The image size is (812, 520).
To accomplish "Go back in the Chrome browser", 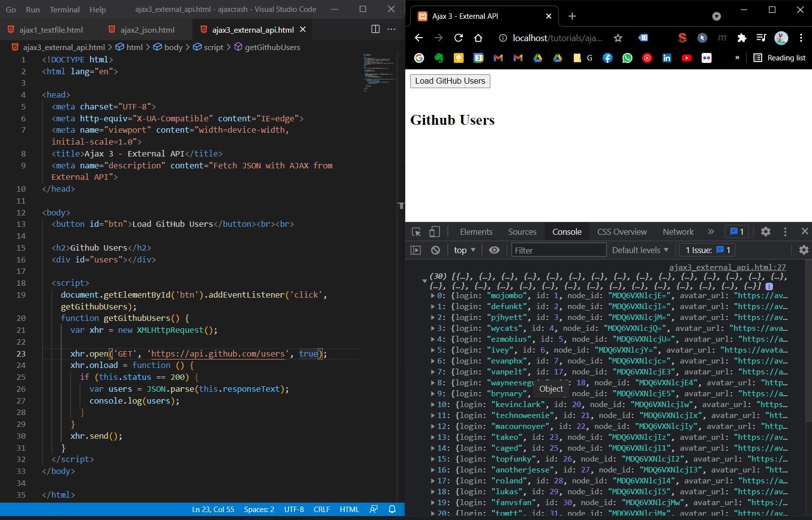I will (x=419, y=38).
